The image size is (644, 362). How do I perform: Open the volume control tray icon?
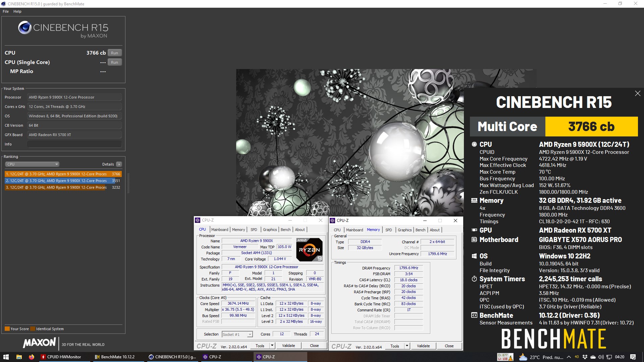(601, 357)
